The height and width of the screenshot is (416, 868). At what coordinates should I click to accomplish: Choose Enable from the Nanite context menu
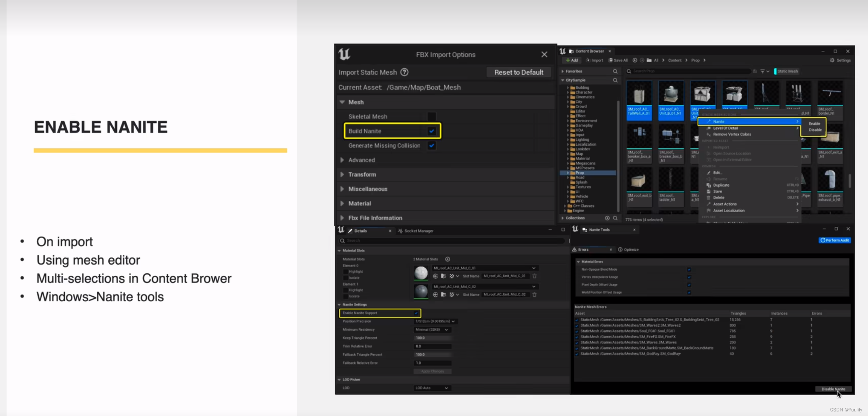[x=814, y=123]
